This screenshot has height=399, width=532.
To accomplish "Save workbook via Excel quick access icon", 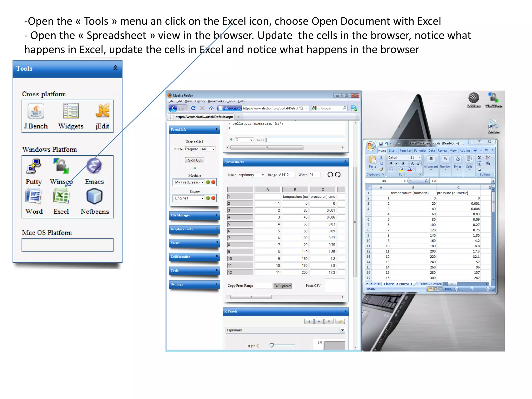I will pos(381,143).
